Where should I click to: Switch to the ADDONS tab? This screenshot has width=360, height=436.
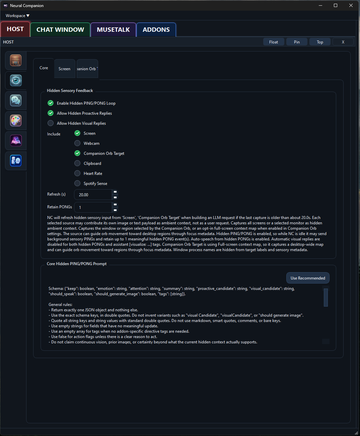(156, 30)
